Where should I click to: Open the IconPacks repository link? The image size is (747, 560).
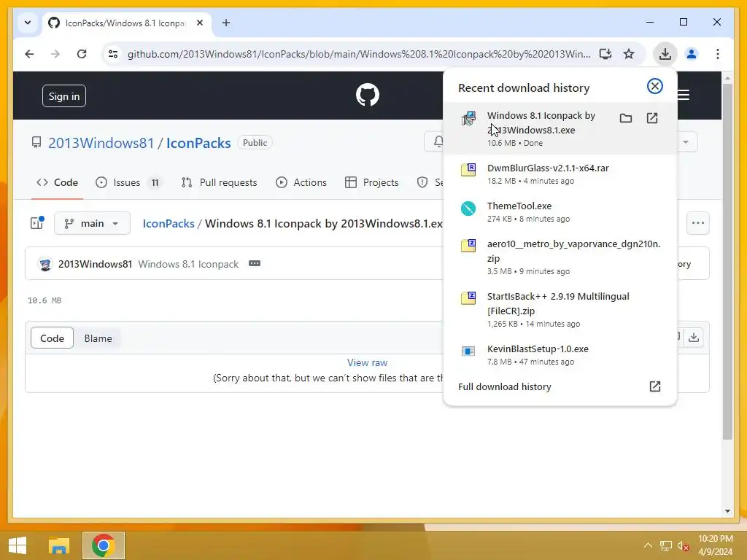click(198, 143)
